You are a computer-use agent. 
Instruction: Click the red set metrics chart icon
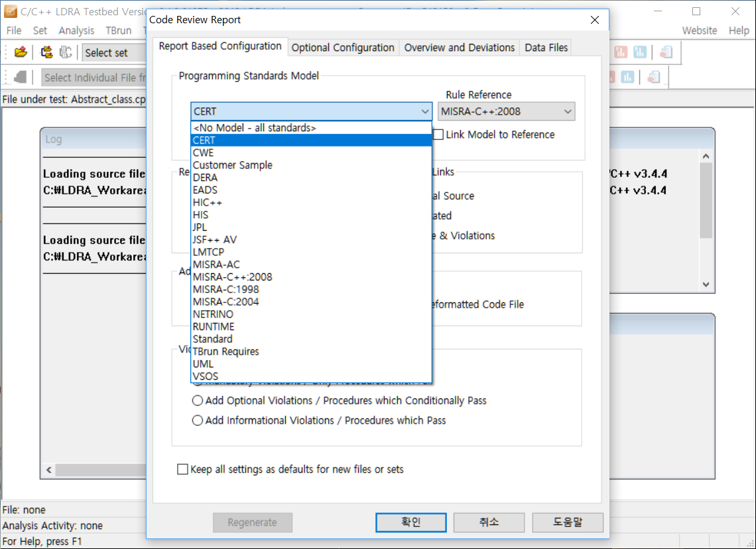tap(621, 52)
